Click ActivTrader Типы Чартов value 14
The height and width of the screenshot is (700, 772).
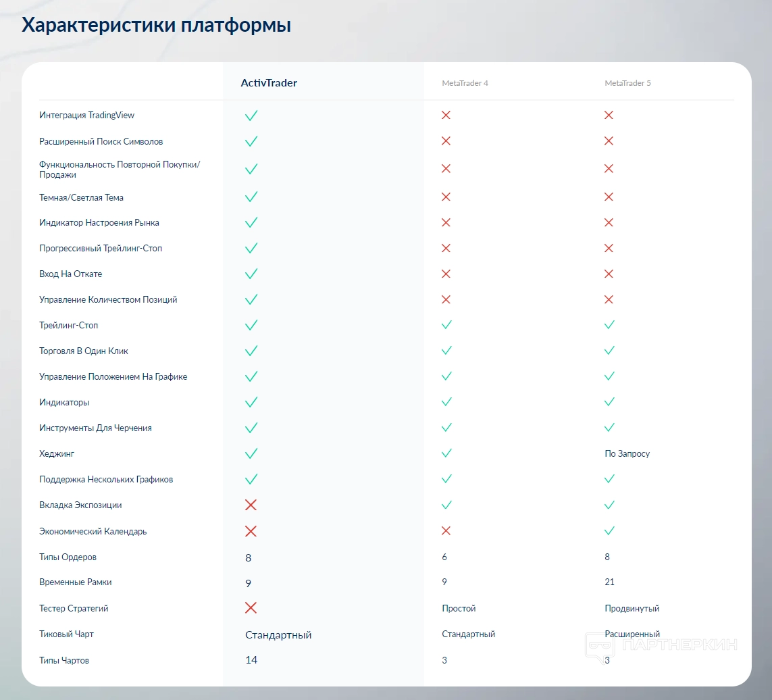click(x=251, y=660)
